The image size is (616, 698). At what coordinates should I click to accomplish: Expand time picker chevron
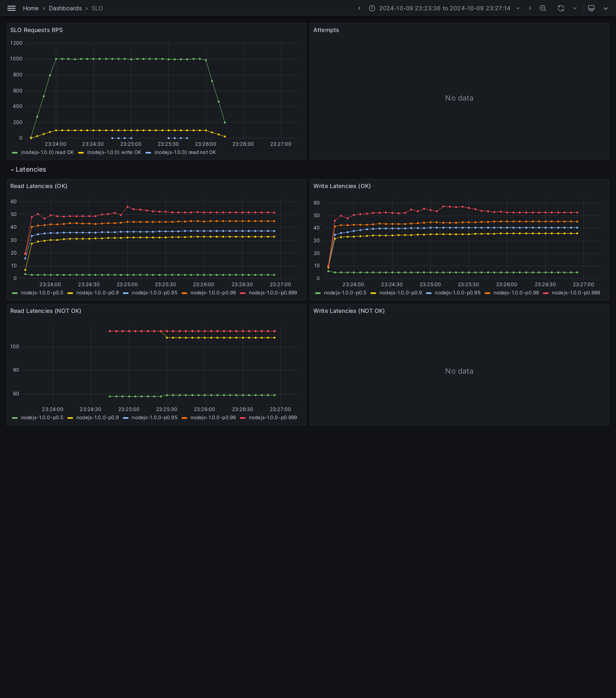click(x=518, y=8)
